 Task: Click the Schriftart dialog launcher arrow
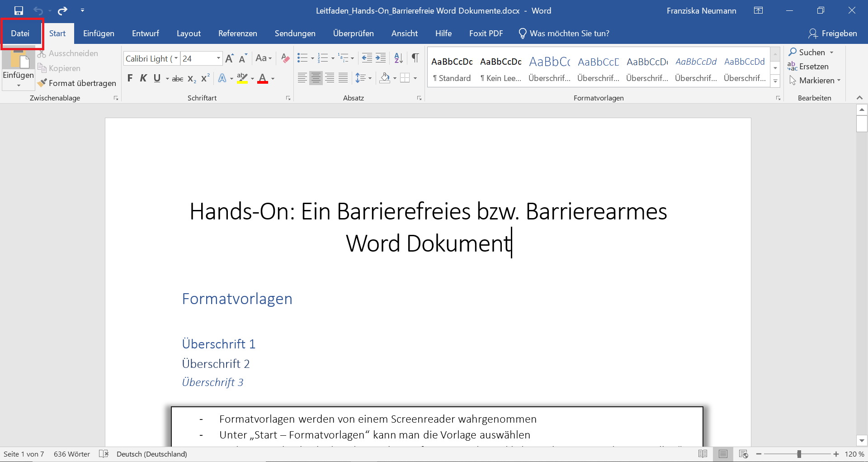coord(288,97)
